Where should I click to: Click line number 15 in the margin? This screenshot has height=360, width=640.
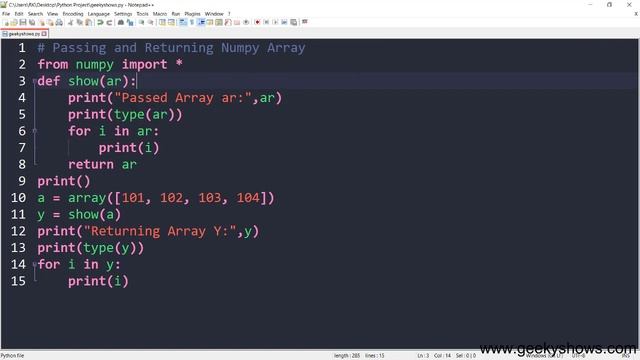[18, 281]
